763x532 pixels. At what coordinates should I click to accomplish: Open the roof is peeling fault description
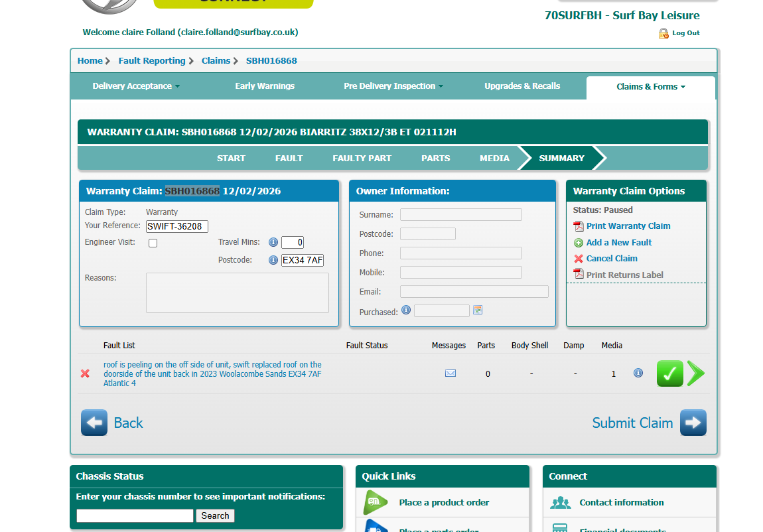(x=212, y=373)
